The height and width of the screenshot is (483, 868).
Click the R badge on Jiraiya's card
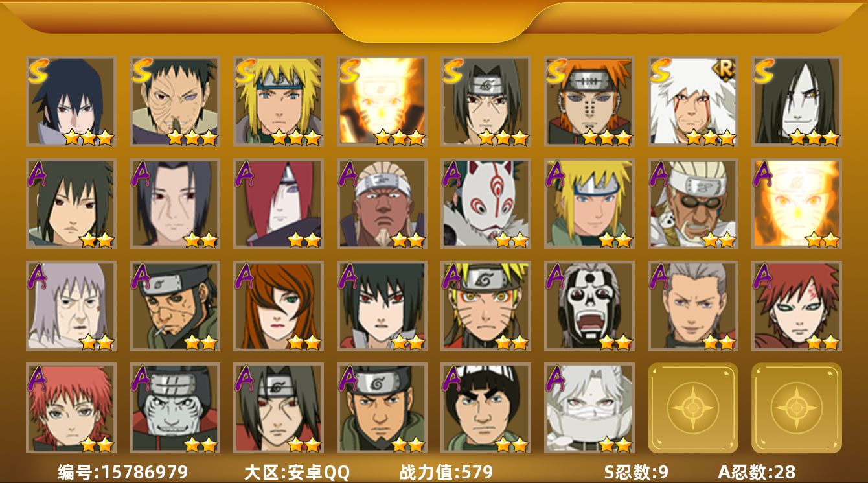[724, 69]
